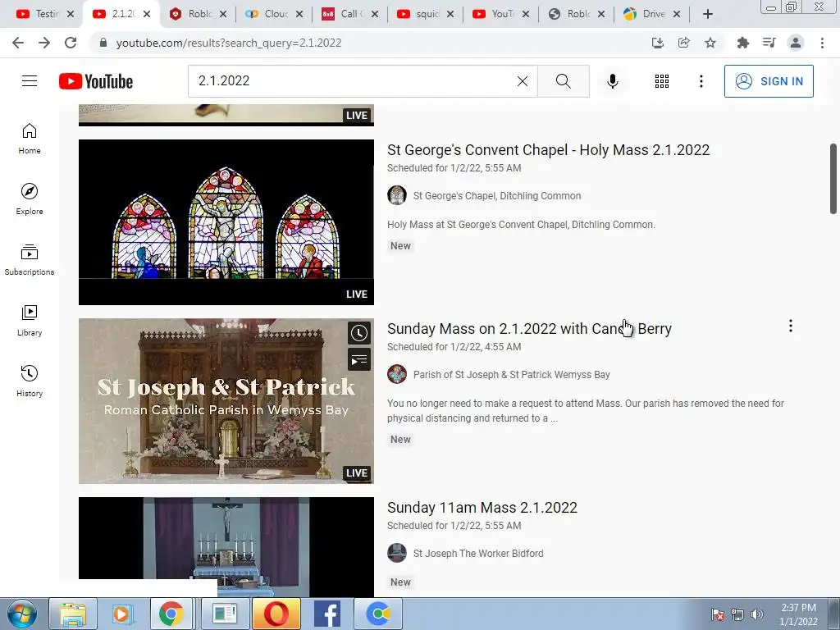
Task: Open Explore in the sidebar
Action: (x=30, y=199)
